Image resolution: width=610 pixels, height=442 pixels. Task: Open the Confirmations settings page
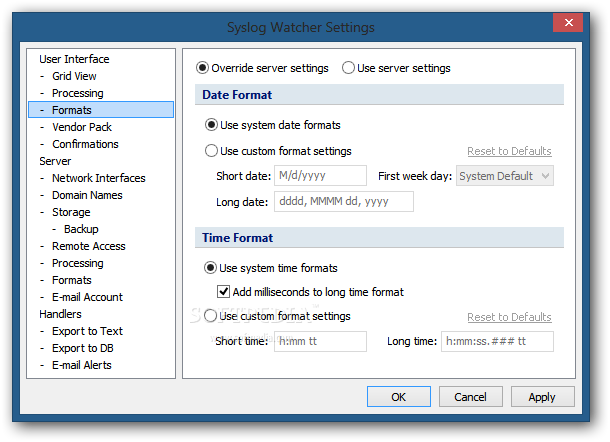85,144
